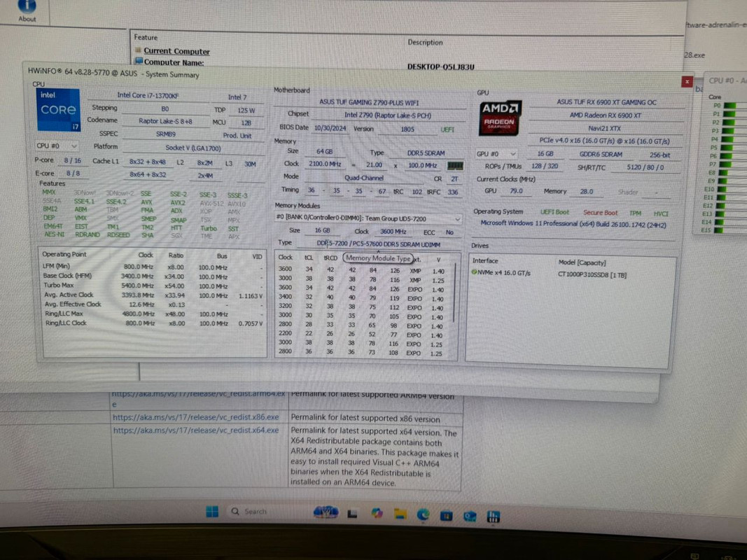Click the vc_redist.x64.exe link
747x560 pixels.
(196, 430)
